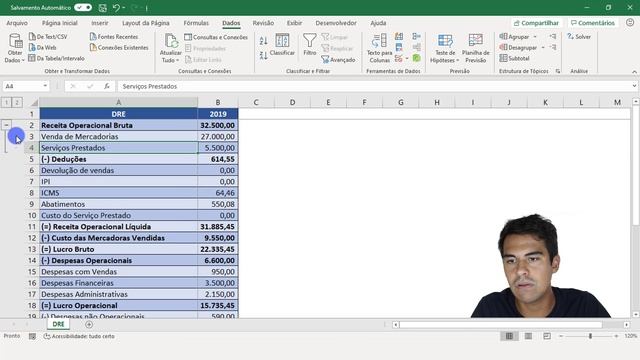Show outline level 2

pyautogui.click(x=17, y=102)
